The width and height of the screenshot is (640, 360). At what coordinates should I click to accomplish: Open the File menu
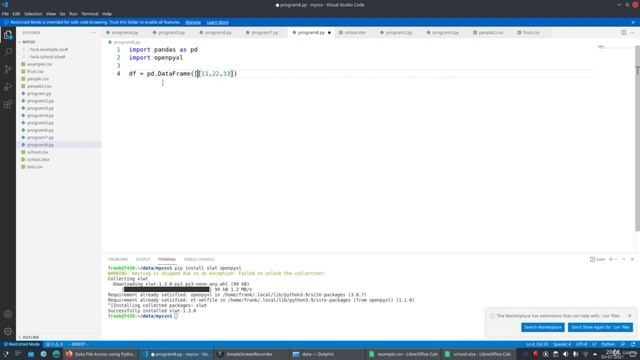5,14
